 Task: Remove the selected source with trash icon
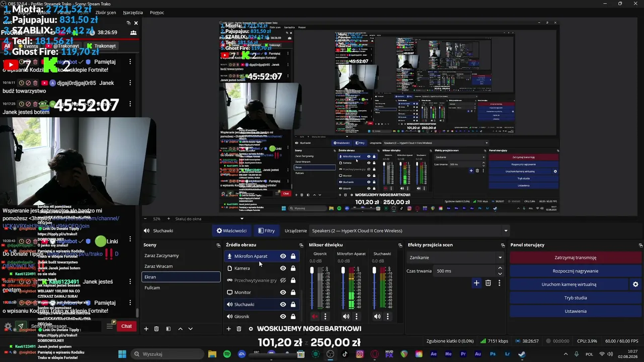(239, 329)
